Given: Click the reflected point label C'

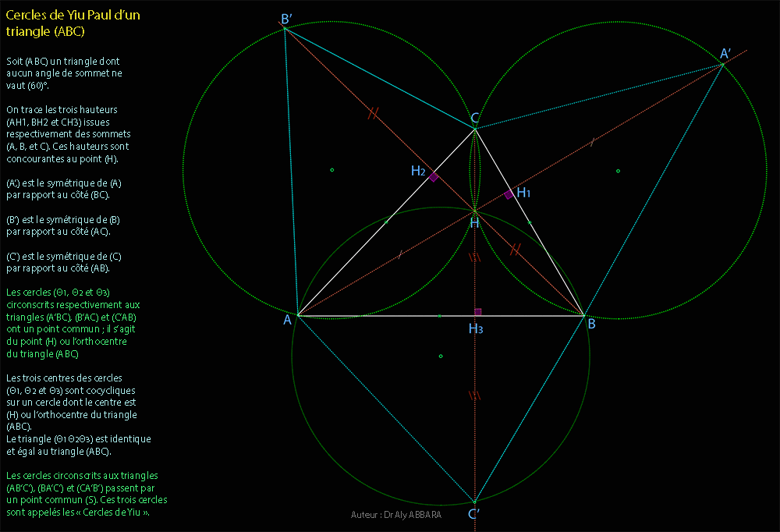Looking at the screenshot, I should (x=473, y=514).
